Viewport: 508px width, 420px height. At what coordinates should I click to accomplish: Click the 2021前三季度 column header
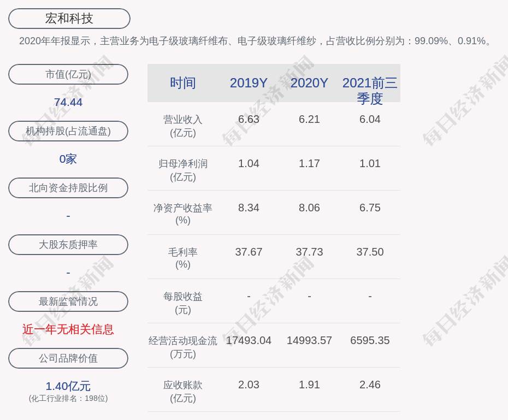[370, 90]
